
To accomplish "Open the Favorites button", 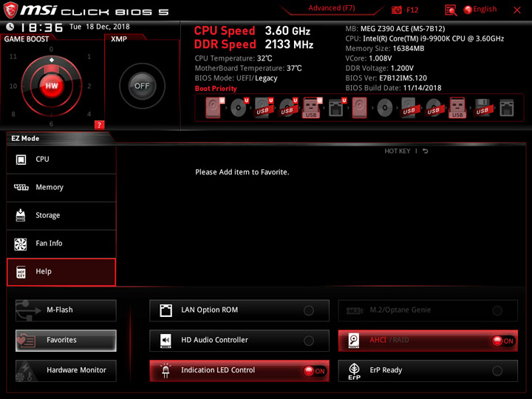I will (66, 341).
